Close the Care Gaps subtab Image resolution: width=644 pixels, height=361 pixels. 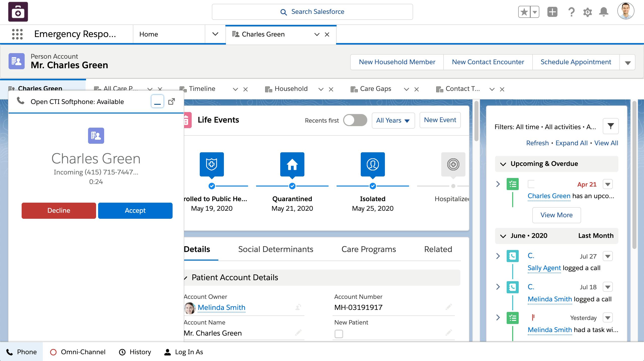[x=417, y=89]
